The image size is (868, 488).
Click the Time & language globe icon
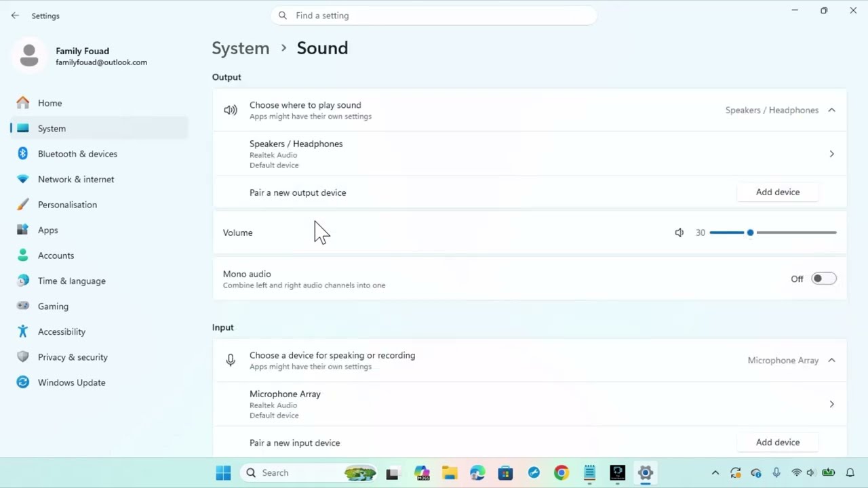23,281
